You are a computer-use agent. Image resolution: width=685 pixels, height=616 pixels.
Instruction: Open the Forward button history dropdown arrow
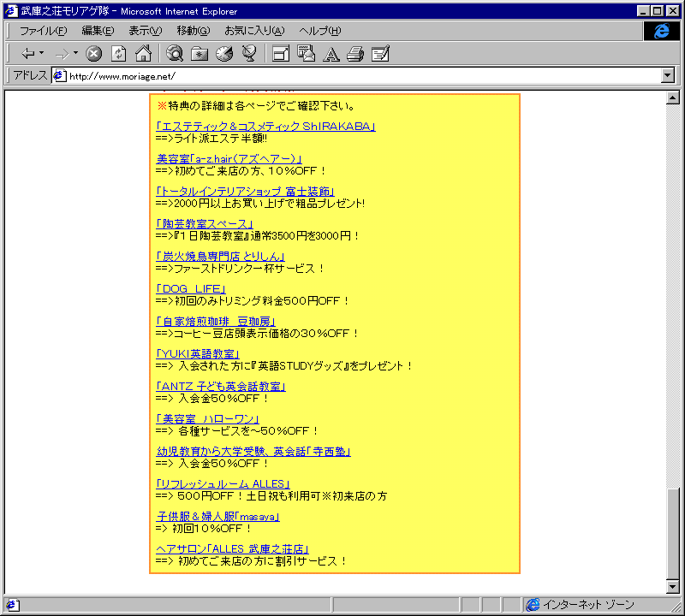point(75,53)
